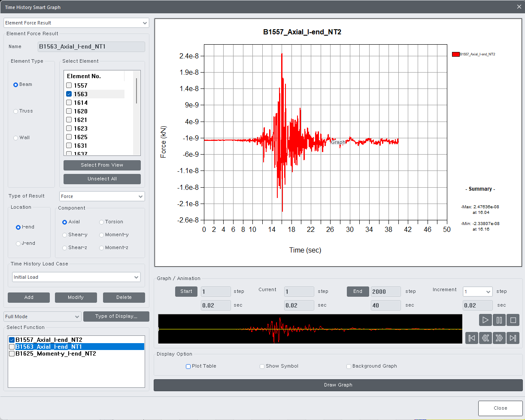
Task: Click the Unselect All button
Action: [102, 179]
